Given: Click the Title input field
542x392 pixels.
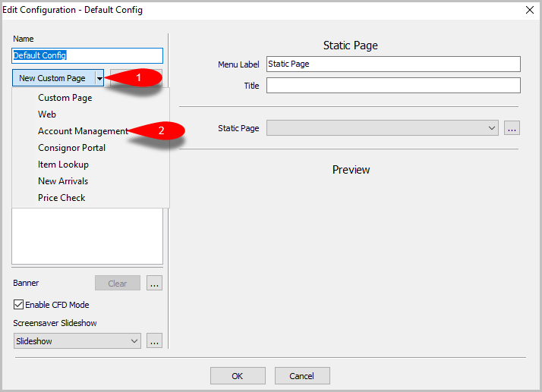Looking at the screenshot, I should pos(393,86).
